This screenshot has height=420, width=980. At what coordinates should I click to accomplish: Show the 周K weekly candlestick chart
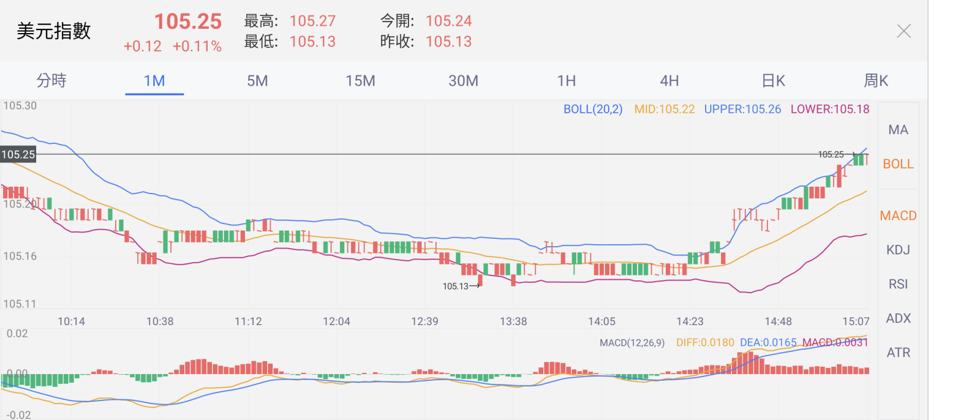[876, 81]
